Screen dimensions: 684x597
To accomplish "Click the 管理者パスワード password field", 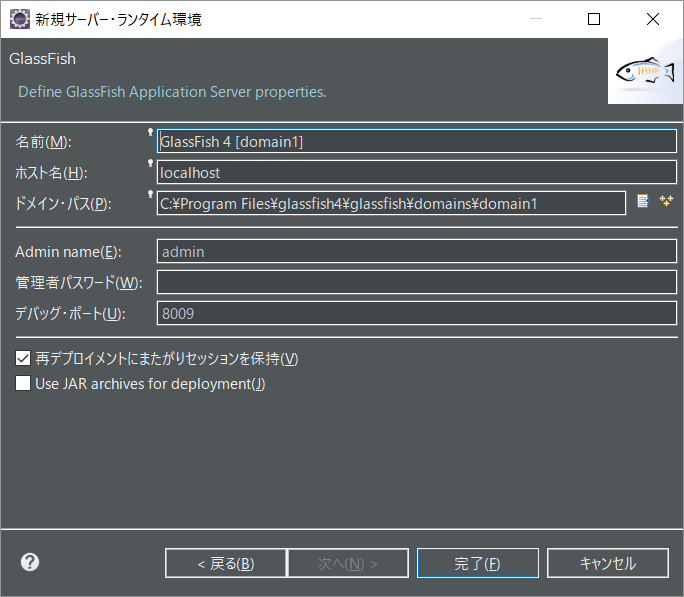I will coord(417,282).
